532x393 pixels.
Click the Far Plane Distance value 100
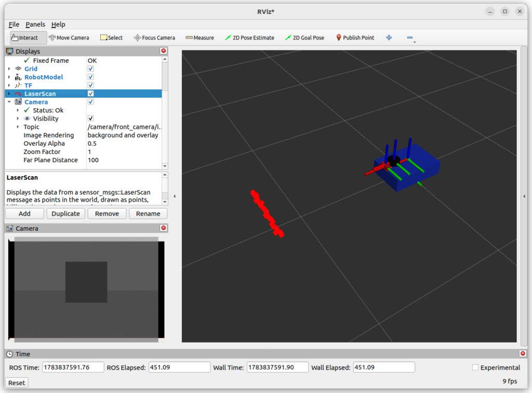(93, 160)
